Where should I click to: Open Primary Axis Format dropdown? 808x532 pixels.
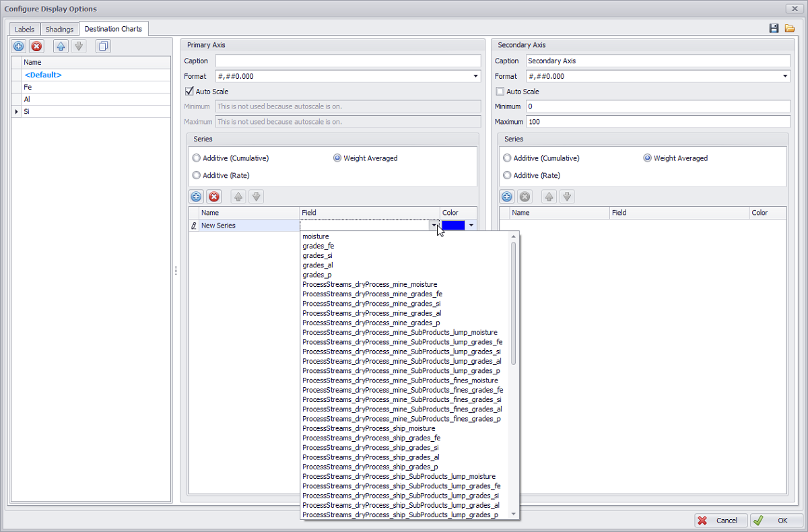pos(476,76)
